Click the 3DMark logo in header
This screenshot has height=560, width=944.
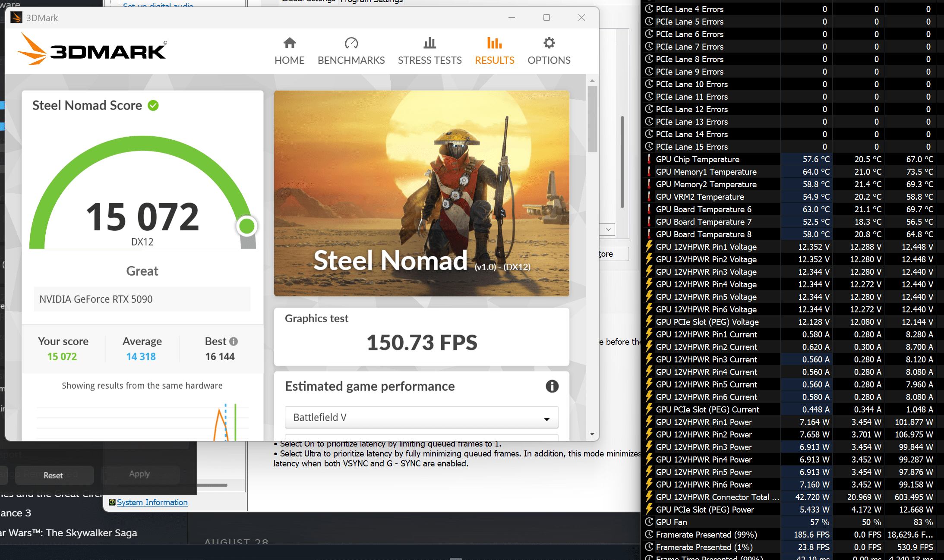click(x=92, y=50)
